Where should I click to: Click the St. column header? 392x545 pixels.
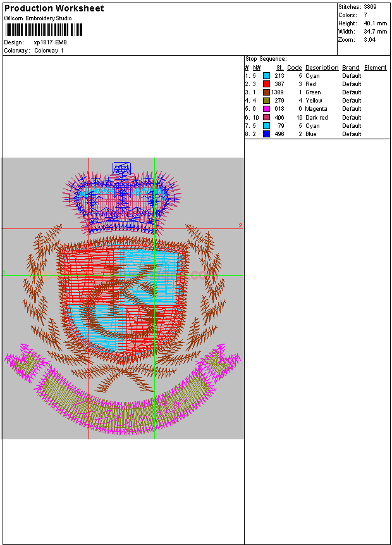click(x=279, y=68)
